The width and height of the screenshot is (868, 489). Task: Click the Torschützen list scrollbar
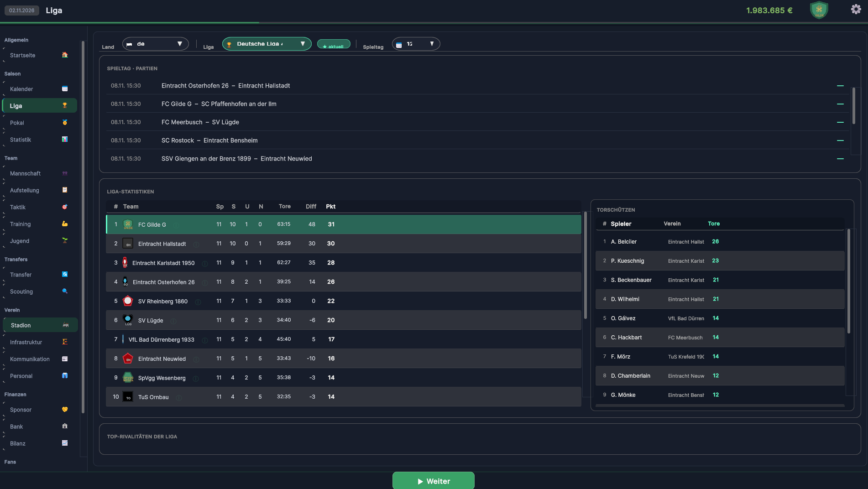click(x=849, y=281)
